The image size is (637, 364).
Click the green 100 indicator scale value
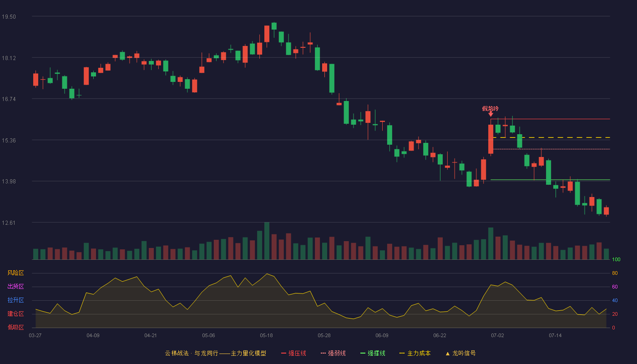[x=616, y=259]
